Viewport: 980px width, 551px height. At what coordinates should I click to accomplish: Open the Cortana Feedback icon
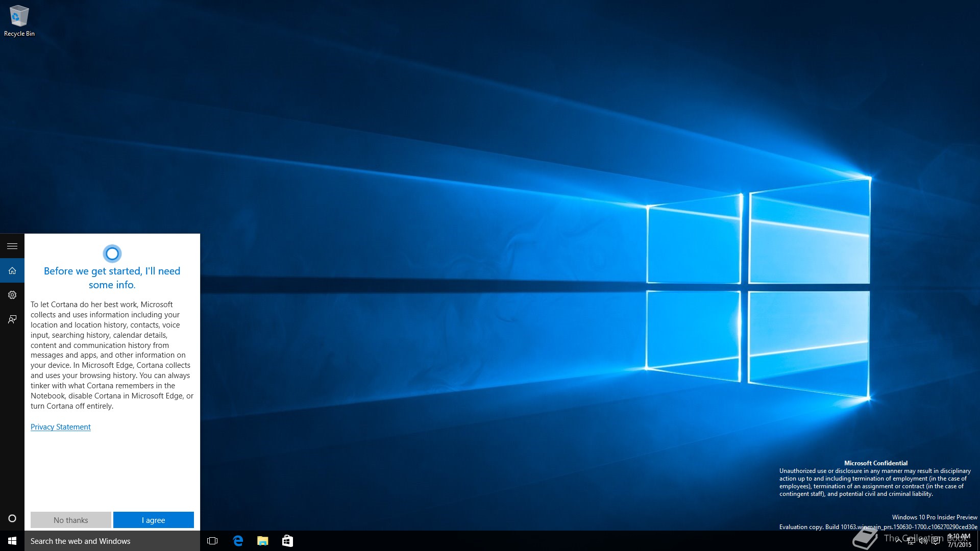(x=12, y=319)
